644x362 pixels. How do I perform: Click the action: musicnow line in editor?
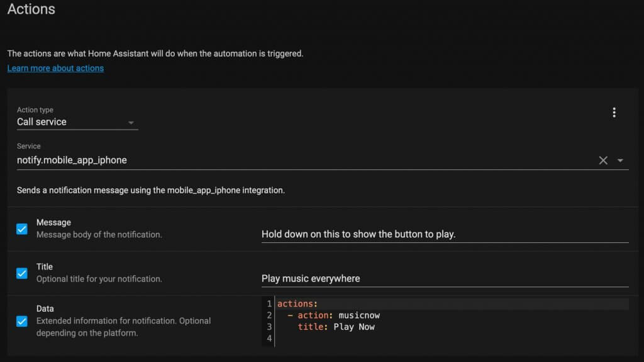(x=452, y=315)
